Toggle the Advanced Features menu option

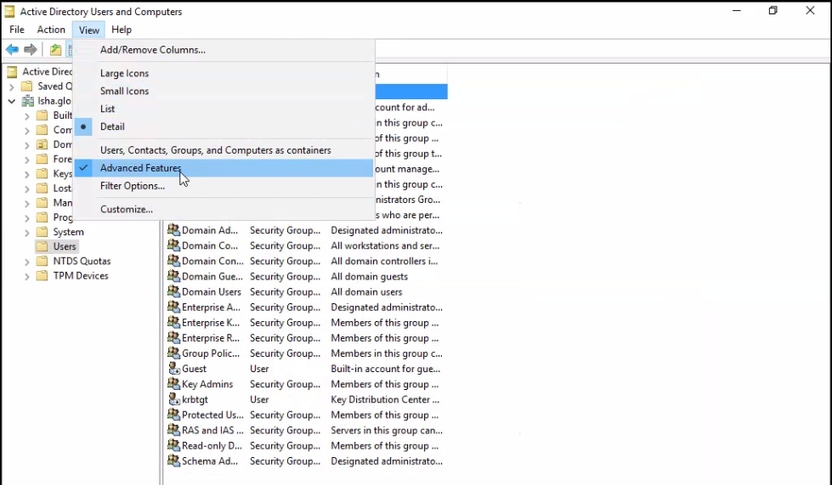(x=223, y=168)
